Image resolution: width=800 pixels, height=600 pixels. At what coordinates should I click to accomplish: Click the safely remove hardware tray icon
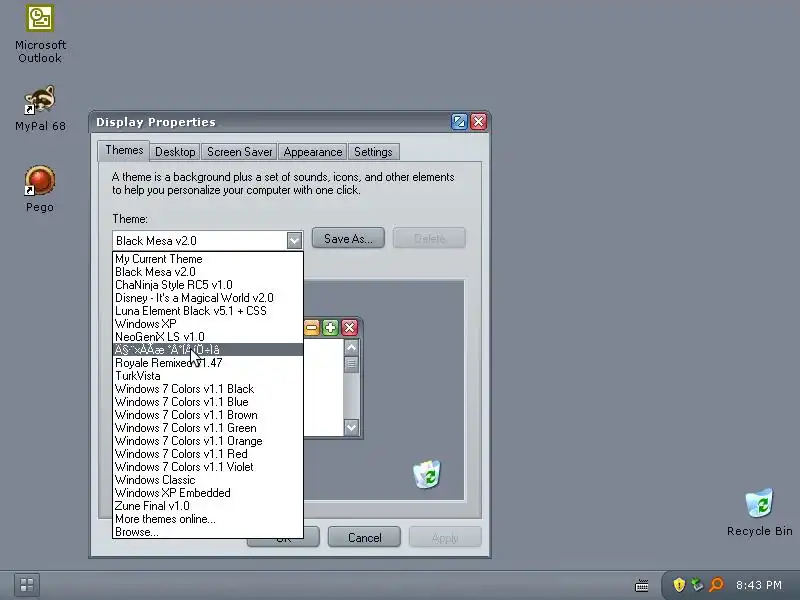point(697,585)
